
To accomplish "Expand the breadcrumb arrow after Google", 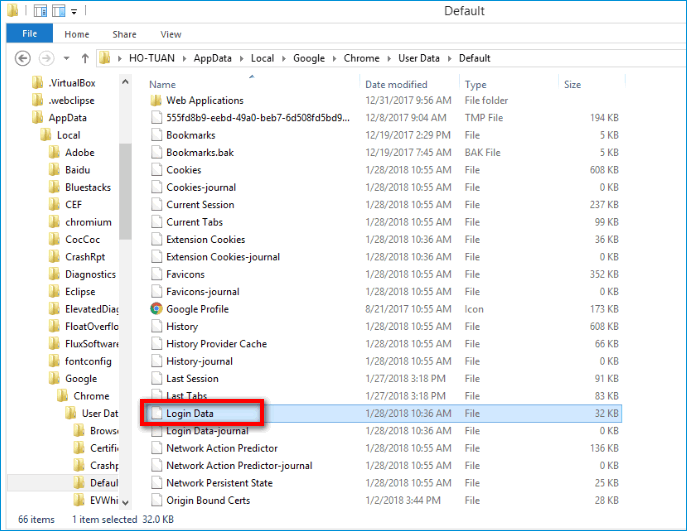I will (334, 59).
